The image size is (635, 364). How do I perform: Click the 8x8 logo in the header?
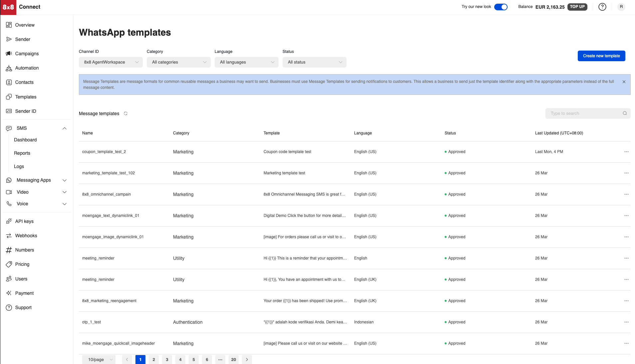(x=8, y=7)
